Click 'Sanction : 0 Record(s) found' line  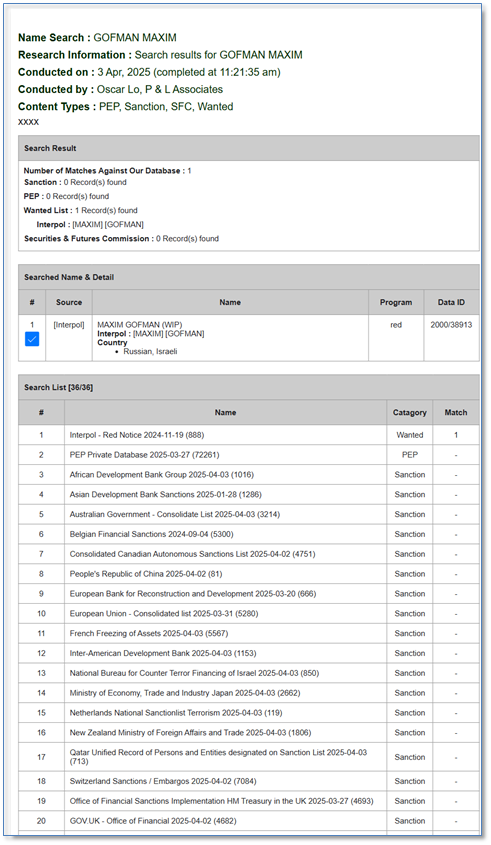tap(75, 183)
